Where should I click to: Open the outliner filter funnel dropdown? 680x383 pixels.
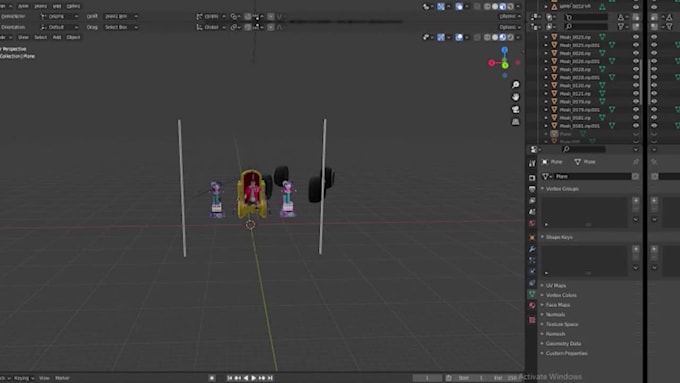click(x=622, y=26)
